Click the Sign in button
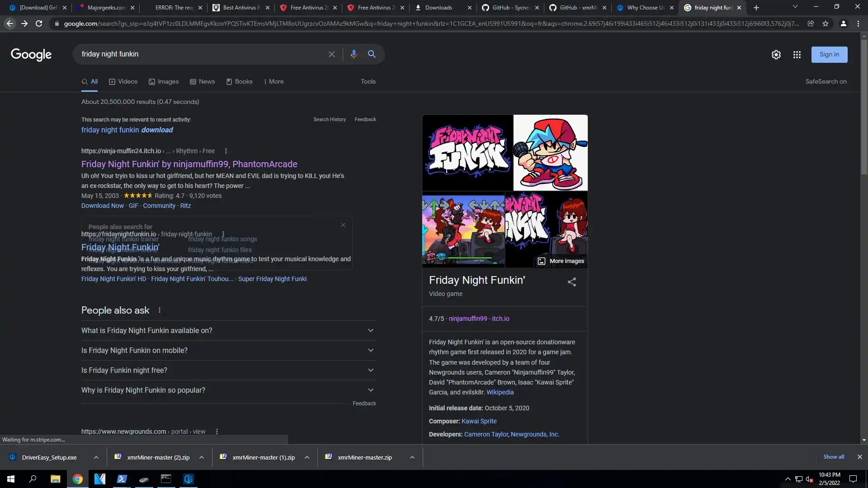The image size is (868, 488). click(829, 55)
